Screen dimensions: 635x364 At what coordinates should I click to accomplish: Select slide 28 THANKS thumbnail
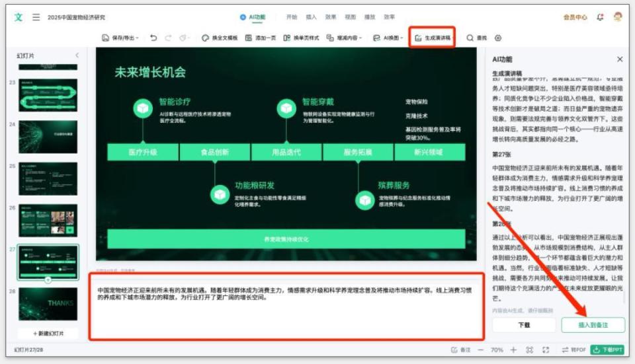(x=48, y=304)
